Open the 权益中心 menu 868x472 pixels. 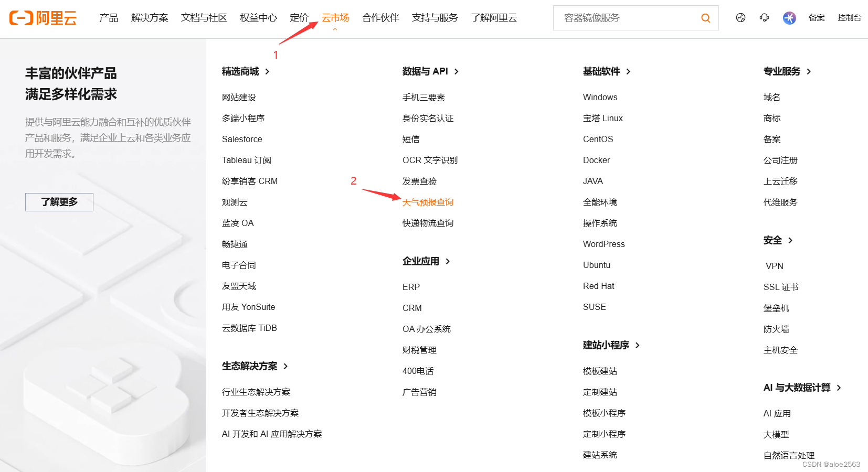(x=258, y=18)
